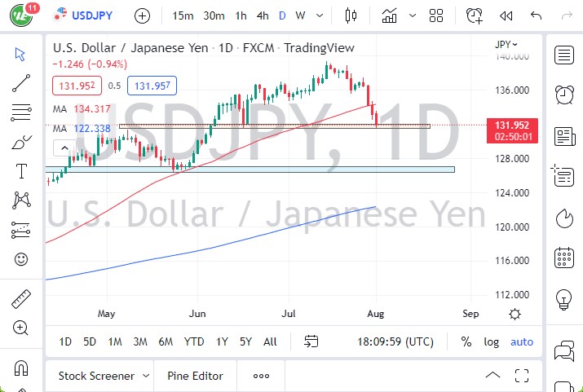Open the watchlist panel icon
The image size is (583, 392).
(563, 55)
